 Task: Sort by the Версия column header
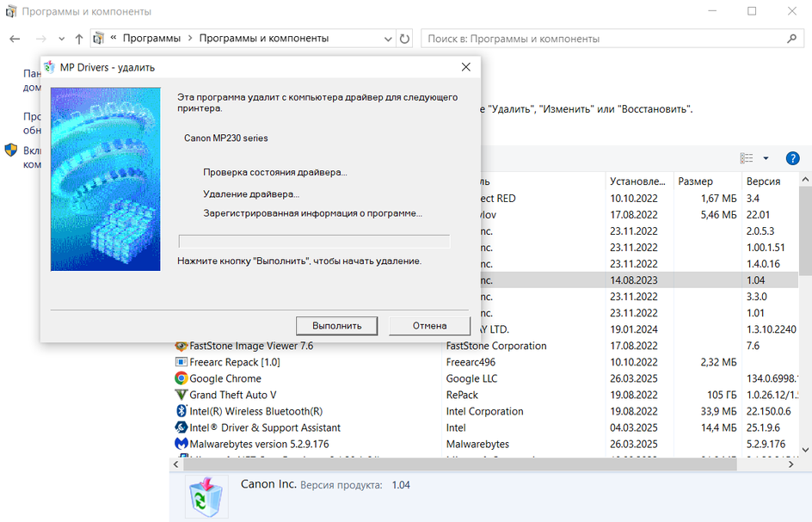(770, 181)
